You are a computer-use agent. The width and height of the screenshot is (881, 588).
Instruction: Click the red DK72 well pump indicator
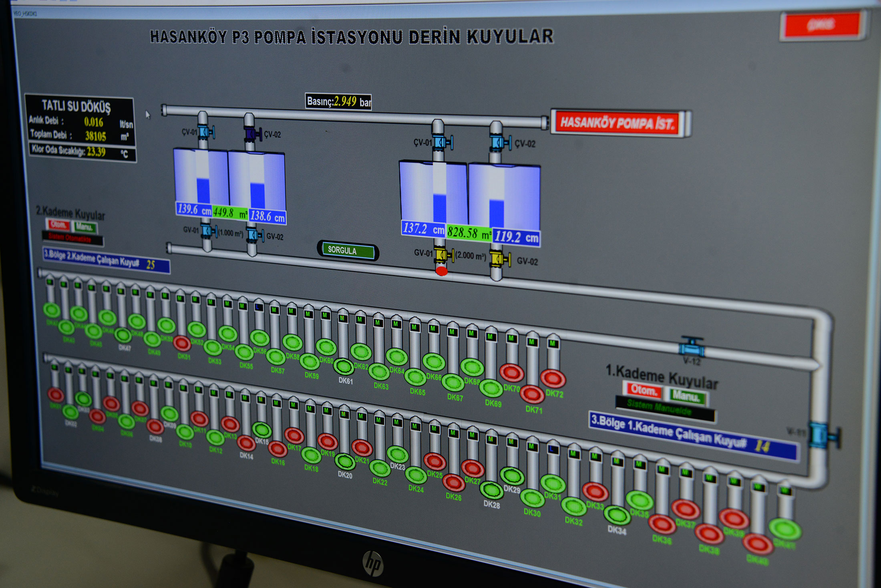(553, 378)
